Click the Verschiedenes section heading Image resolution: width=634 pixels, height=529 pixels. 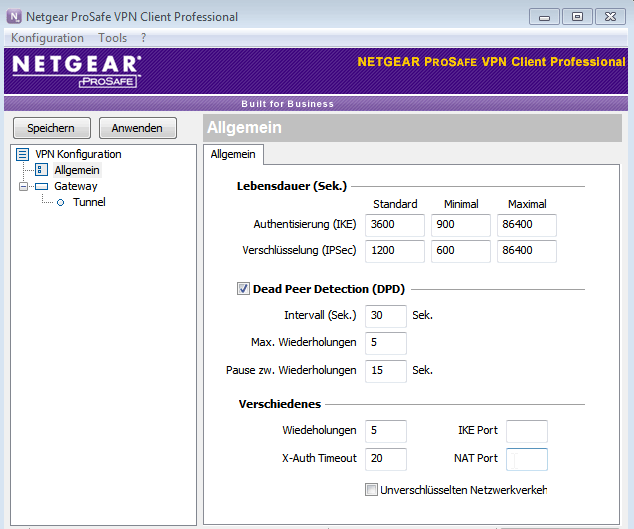point(280,404)
